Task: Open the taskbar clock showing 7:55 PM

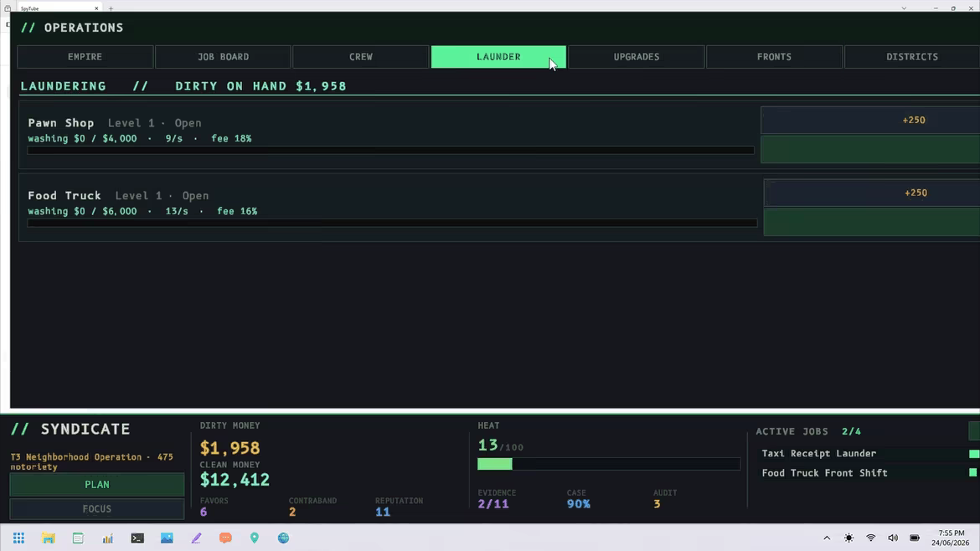Action: click(951, 538)
